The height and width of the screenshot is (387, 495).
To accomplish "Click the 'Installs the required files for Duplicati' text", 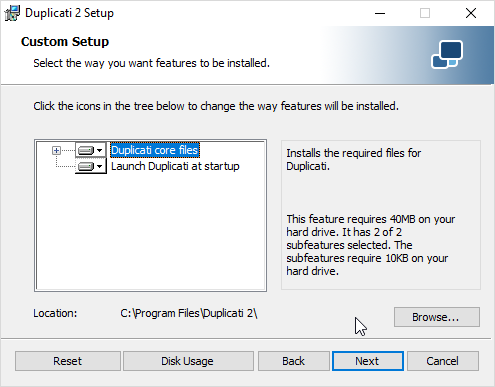I will pos(353,159).
